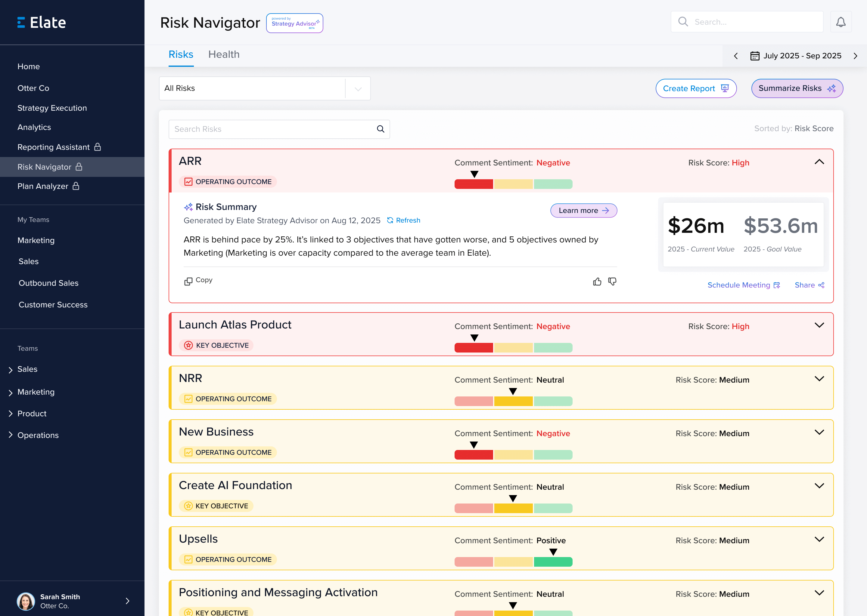Go to previous date range arrow
867x616 pixels.
(736, 56)
